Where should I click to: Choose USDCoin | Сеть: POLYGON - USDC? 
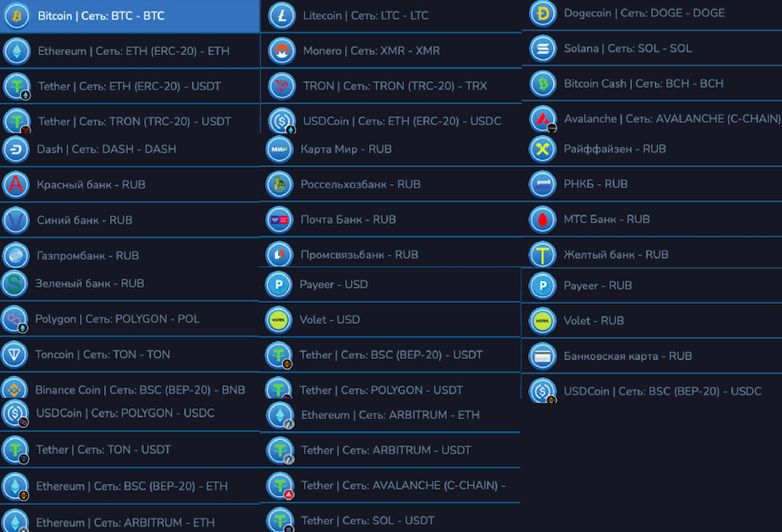(x=130, y=414)
